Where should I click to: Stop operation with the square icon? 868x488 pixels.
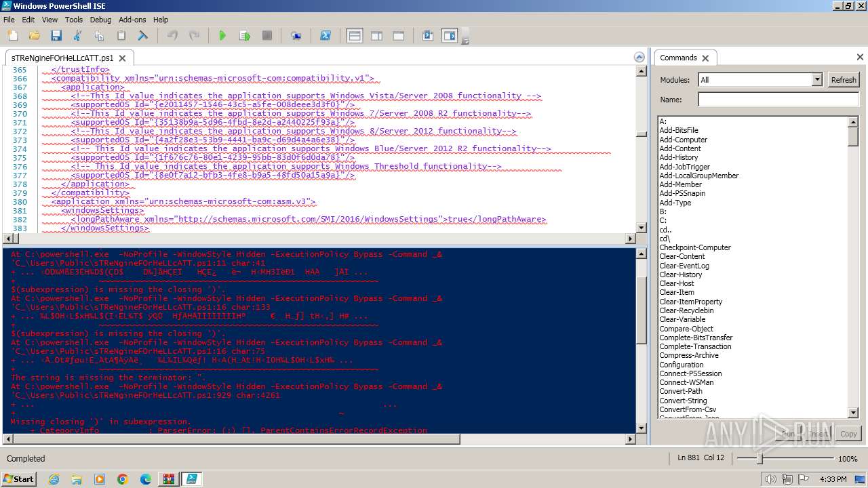pos(267,35)
